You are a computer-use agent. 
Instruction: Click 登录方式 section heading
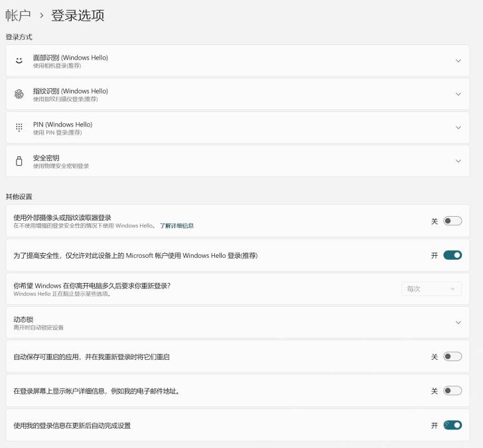tap(19, 37)
